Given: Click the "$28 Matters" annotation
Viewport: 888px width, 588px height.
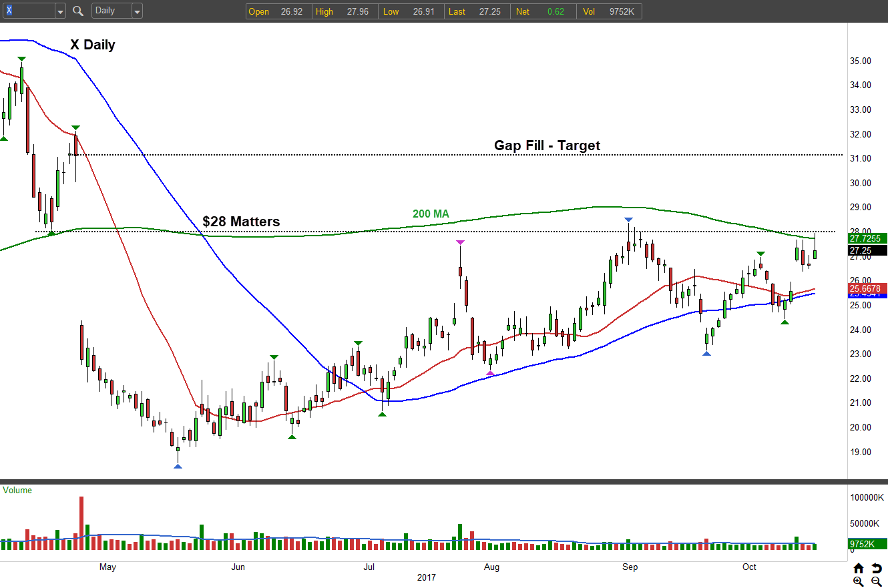Looking at the screenshot, I should coord(241,221).
